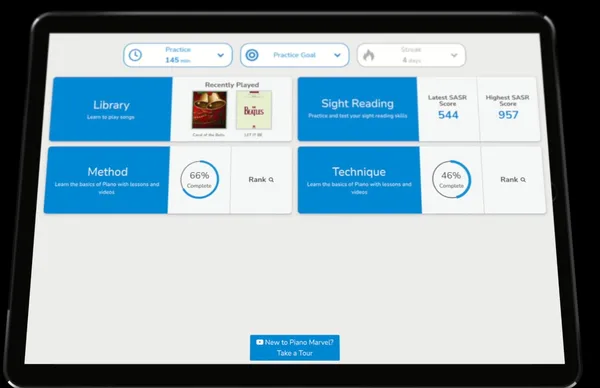Click the LET IT BE caption
The image size is (600, 388).
click(253, 135)
